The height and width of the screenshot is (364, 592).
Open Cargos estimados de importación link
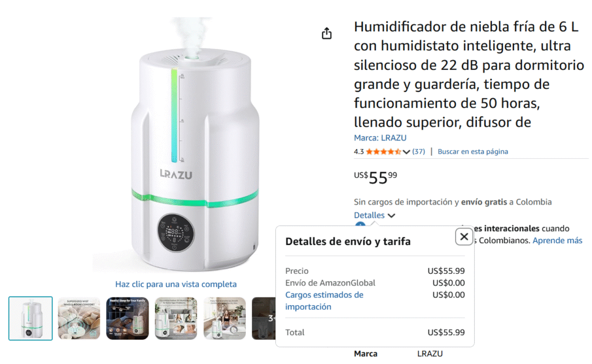pos(324,300)
